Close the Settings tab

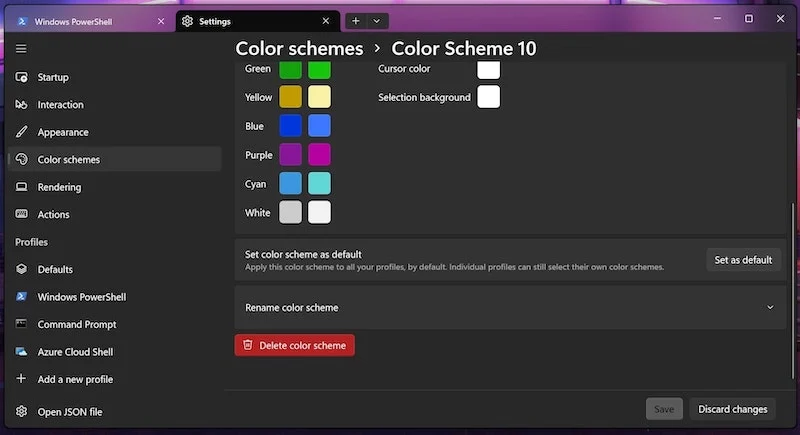point(326,21)
